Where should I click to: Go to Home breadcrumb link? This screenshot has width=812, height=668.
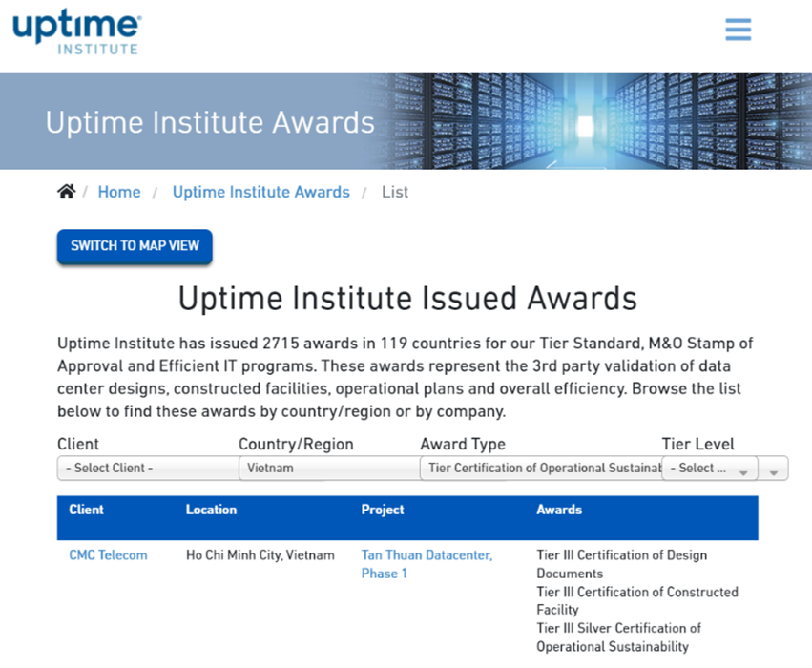(119, 192)
